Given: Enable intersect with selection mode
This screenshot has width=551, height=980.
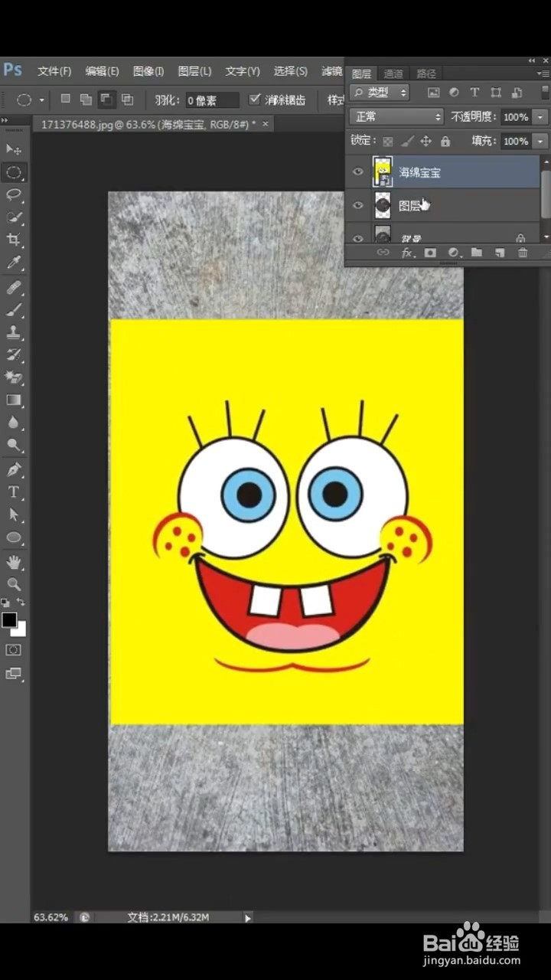Looking at the screenshot, I should [127, 99].
